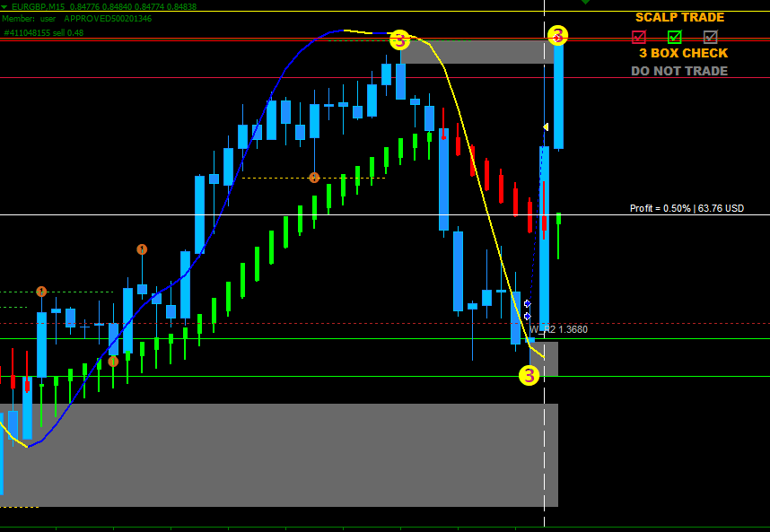
Task: Click the 3 BOX CHECK label
Action: click(683, 53)
